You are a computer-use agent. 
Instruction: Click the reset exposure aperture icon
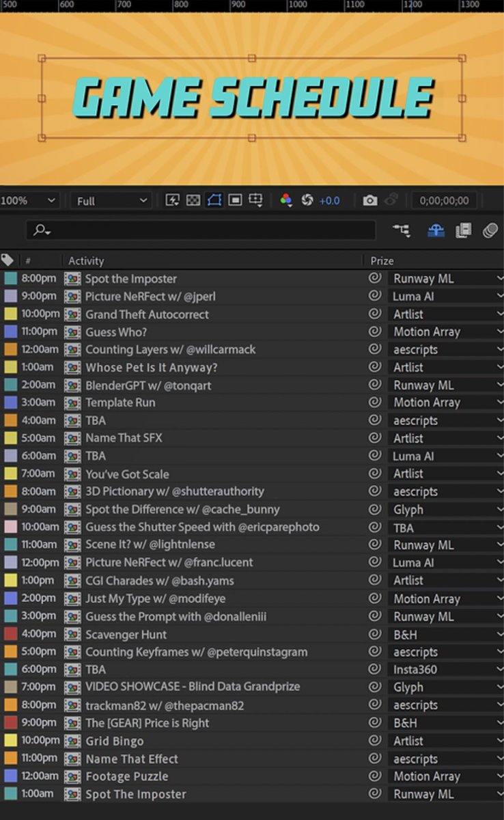click(307, 200)
